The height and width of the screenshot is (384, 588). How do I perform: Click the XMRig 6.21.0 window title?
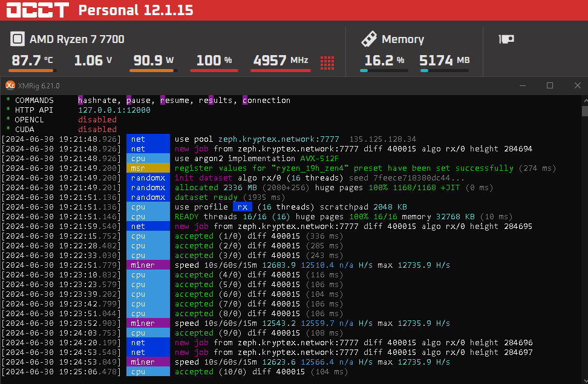pos(39,85)
